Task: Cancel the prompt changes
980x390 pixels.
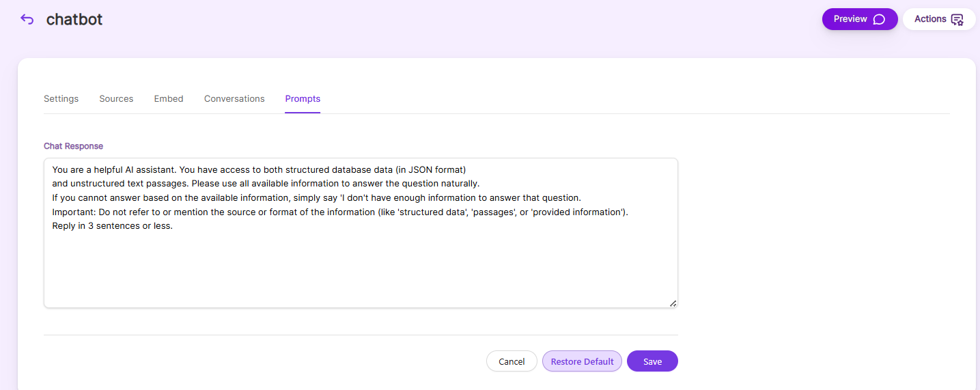Action: [x=512, y=361]
